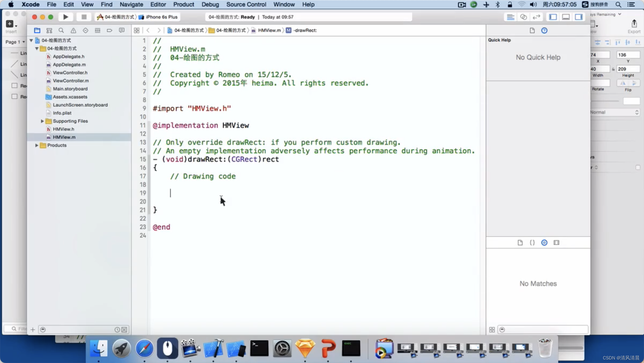Screen dimensions: 644x363
Task: Launch Safari from the Dock
Action: (x=144, y=348)
